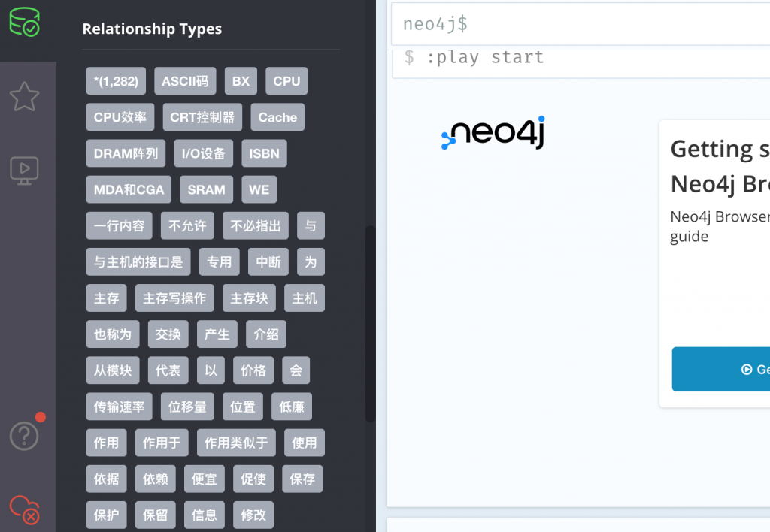This screenshot has height=532, width=770.
Task: Select the CPU效率 relationship tag
Action: coord(120,117)
